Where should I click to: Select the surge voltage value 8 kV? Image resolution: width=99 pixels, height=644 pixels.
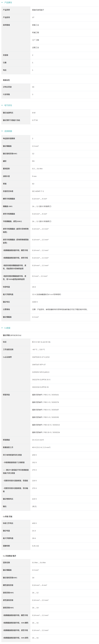click(34, 113)
